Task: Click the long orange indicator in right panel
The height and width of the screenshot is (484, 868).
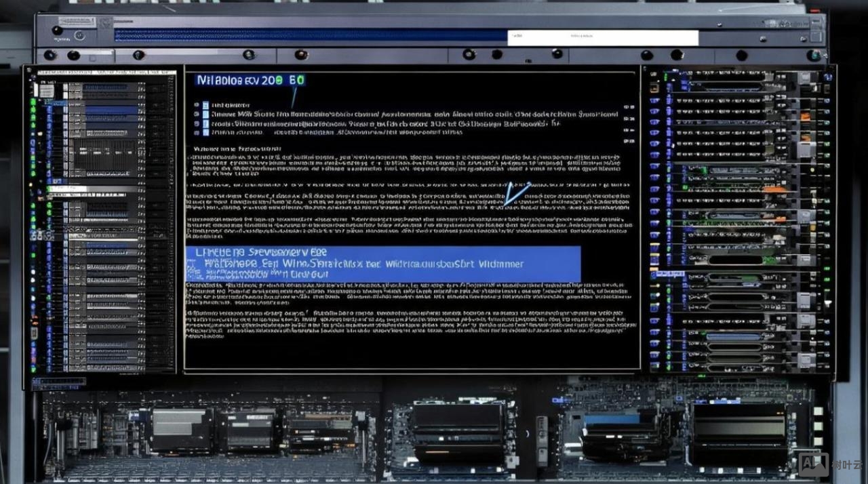Action: 774,189
